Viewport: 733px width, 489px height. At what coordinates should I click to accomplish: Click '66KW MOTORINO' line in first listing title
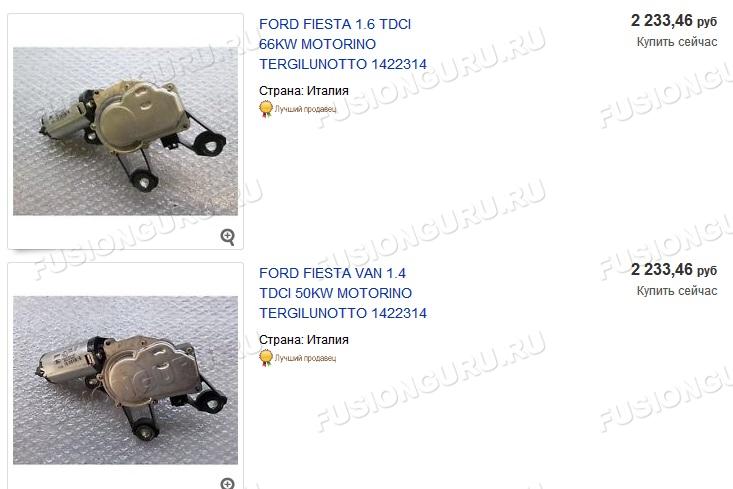(317, 44)
